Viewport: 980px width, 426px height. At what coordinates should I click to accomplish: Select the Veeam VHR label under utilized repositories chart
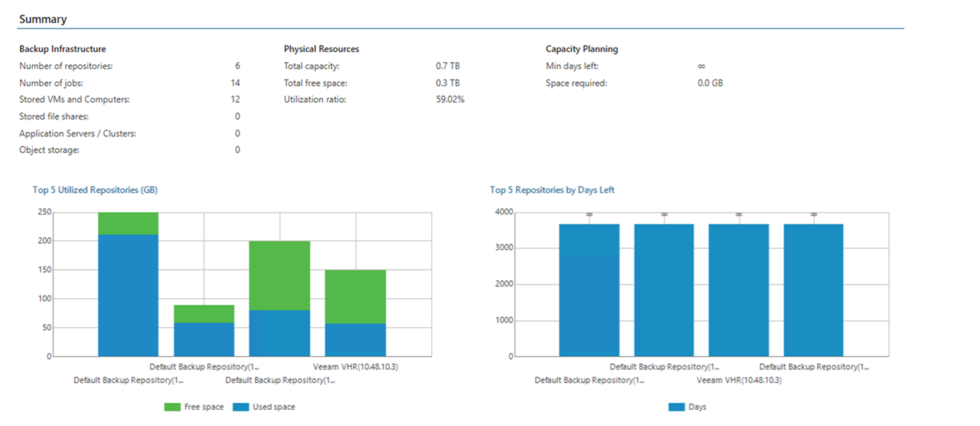click(x=355, y=367)
